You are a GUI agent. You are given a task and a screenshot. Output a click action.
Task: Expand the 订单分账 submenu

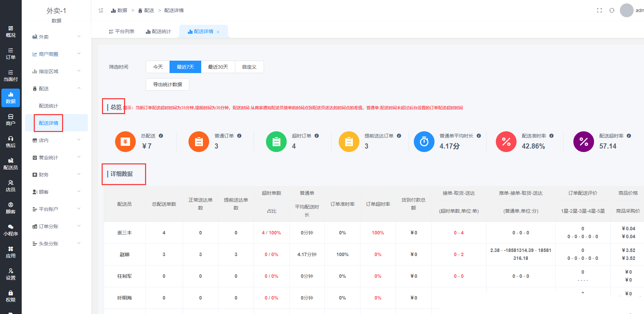tap(79, 226)
